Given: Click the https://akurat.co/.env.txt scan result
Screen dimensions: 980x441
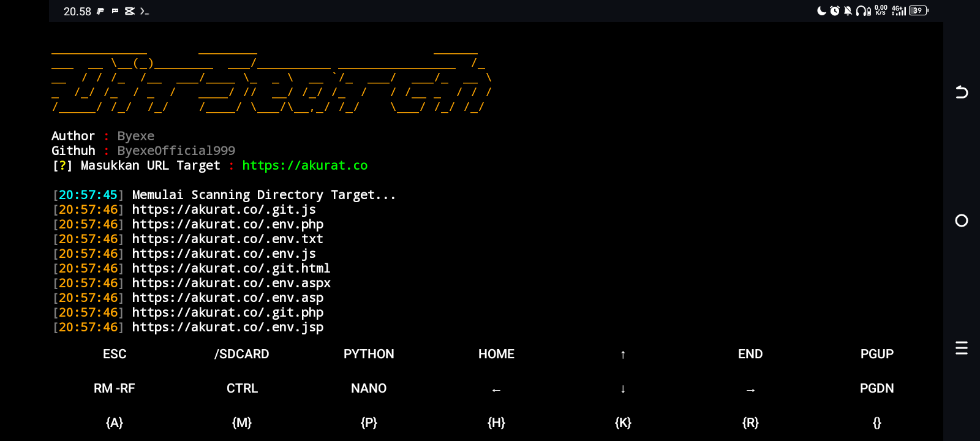Looking at the screenshot, I should point(228,239).
